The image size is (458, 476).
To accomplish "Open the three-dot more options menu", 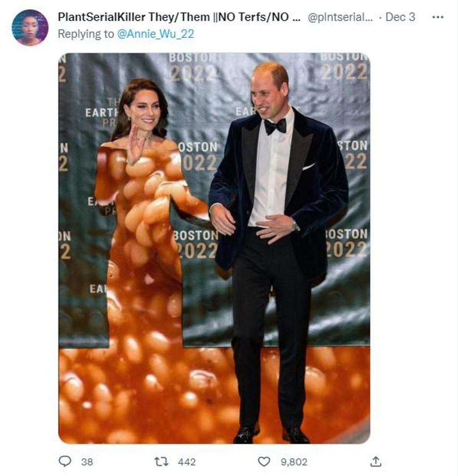I will point(437,17).
